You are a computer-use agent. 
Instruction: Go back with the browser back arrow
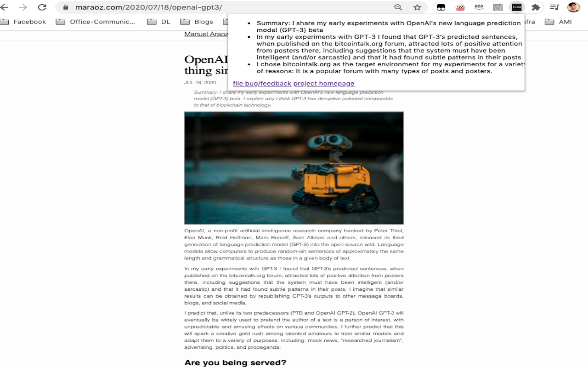[5, 7]
